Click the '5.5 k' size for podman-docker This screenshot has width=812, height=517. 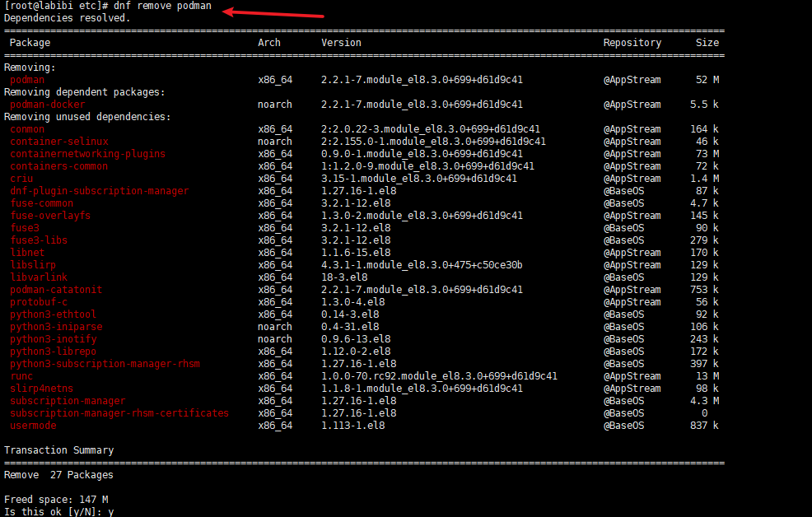704,105
